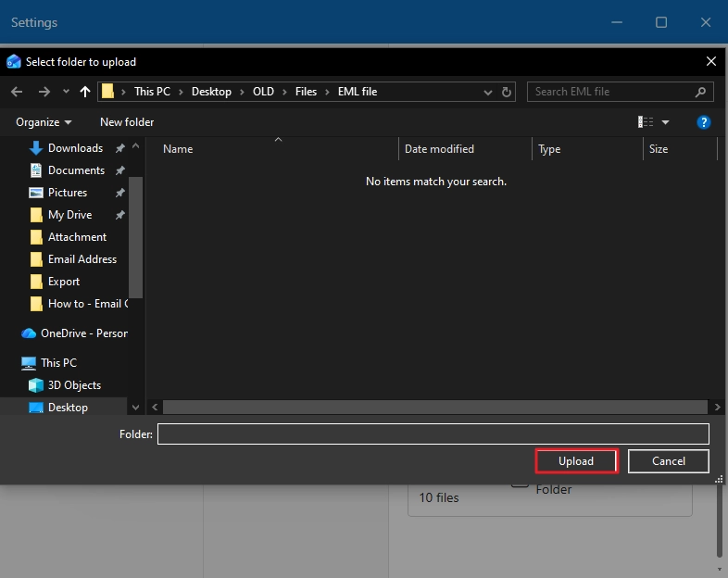
Task: Refresh the EML file folder
Action: tap(507, 92)
